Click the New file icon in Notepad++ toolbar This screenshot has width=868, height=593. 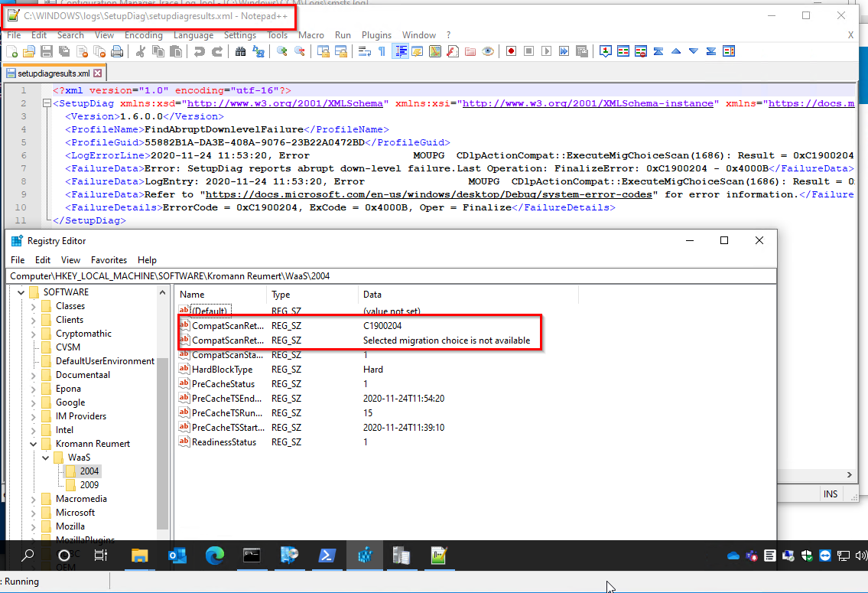pyautogui.click(x=11, y=51)
